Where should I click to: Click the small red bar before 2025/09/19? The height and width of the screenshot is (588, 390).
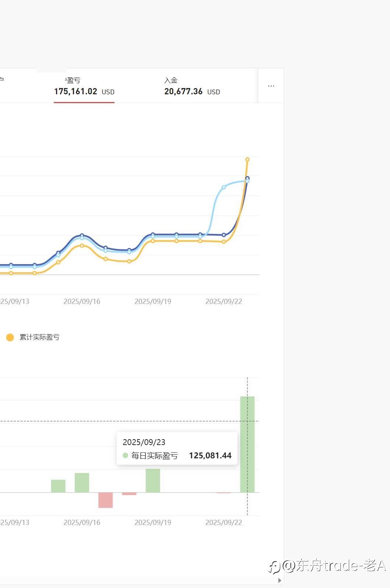point(129,494)
